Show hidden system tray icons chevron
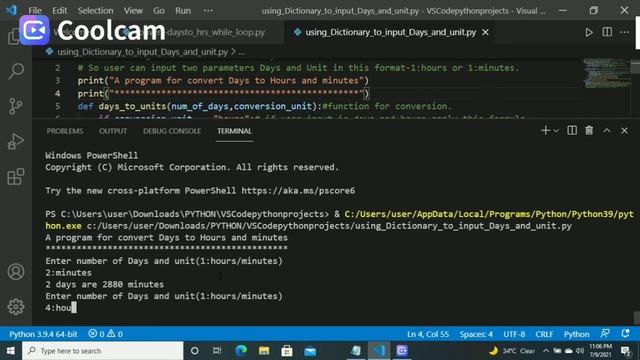Viewport: 640px width, 360px height. (x=546, y=351)
